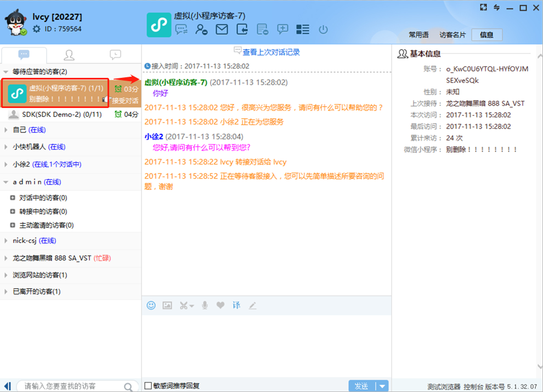Click the envelope mail icon in header toolbar
The width and height of the screenshot is (543, 392).
pyautogui.click(x=222, y=30)
